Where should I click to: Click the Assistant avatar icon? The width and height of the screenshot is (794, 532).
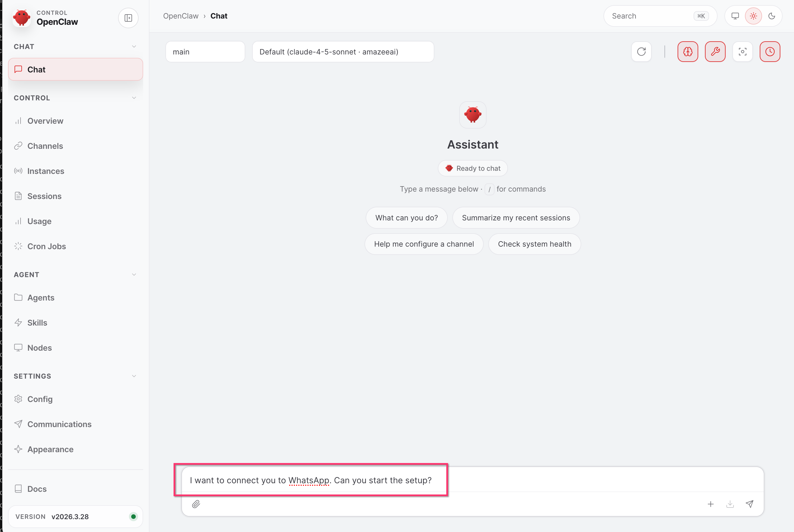(473, 115)
